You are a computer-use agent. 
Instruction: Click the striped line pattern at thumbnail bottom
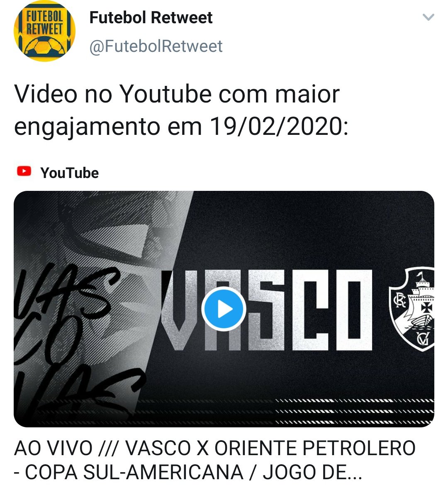[355, 411]
